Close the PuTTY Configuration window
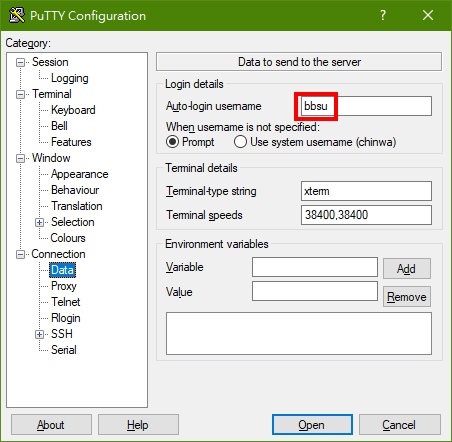The height and width of the screenshot is (442, 452). click(428, 15)
